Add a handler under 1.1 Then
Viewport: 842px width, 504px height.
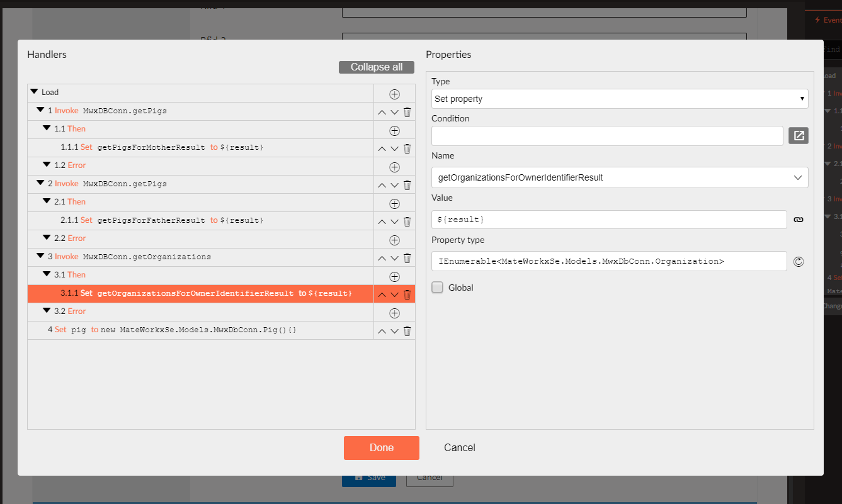(x=394, y=131)
